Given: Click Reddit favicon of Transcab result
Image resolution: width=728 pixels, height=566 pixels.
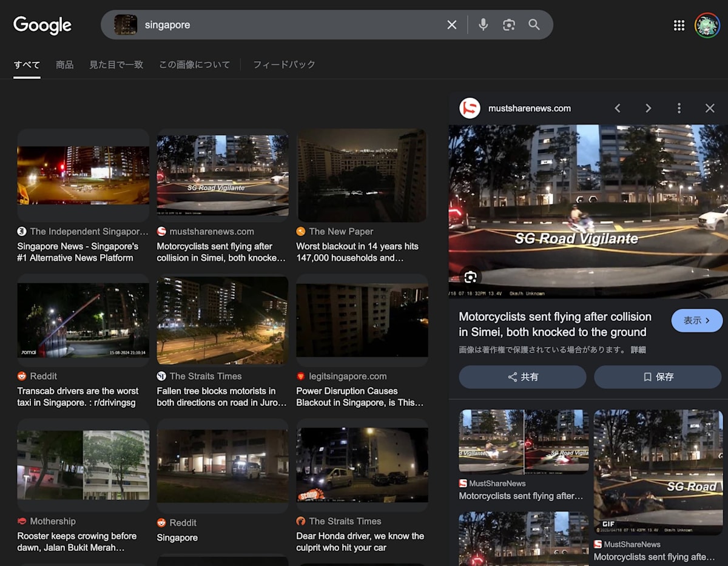Looking at the screenshot, I should click(x=22, y=376).
